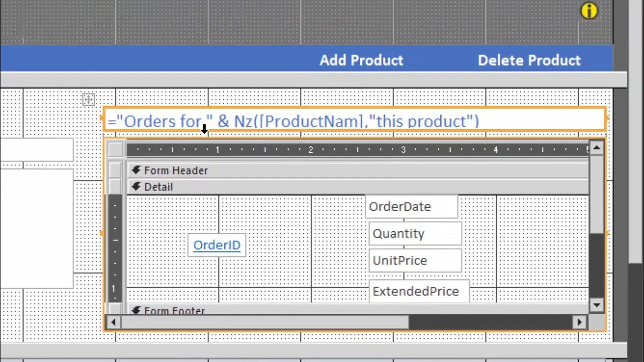The width and height of the screenshot is (644, 362).
Task: Select the ExtendedPrice field control
Action: 419,291
